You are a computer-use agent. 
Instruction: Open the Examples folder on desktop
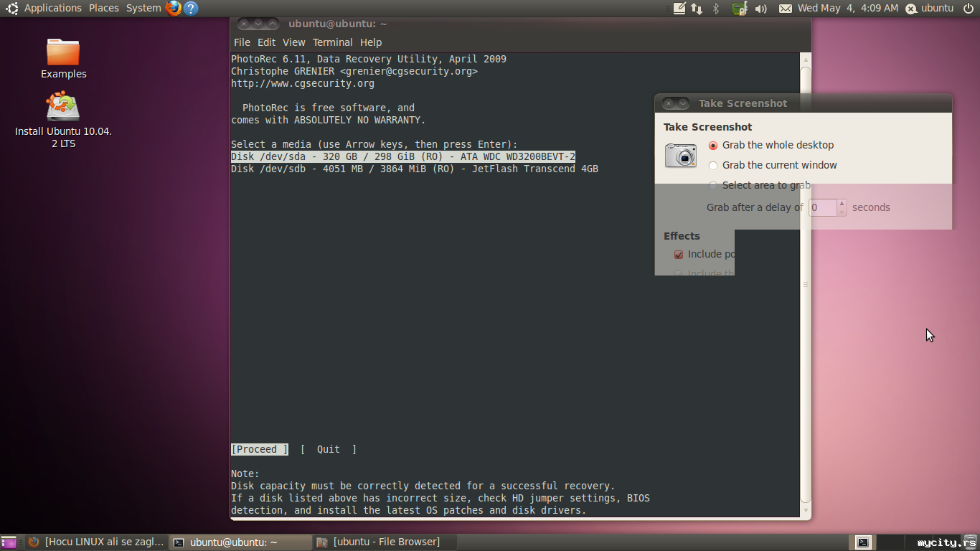(x=63, y=52)
